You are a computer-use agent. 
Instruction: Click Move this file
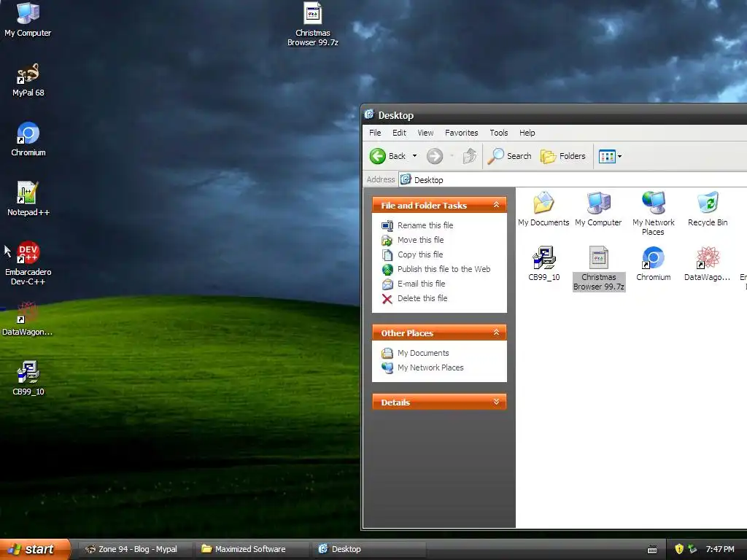(413, 240)
